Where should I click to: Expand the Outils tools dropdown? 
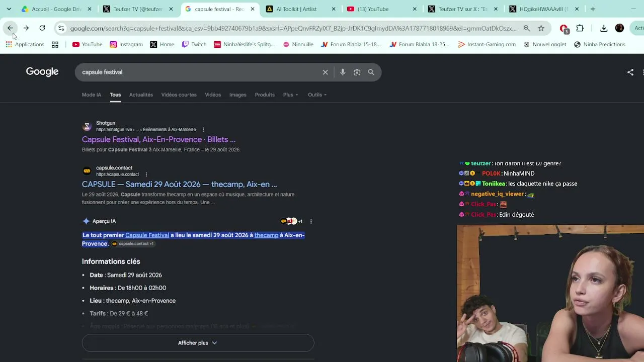coord(317,95)
